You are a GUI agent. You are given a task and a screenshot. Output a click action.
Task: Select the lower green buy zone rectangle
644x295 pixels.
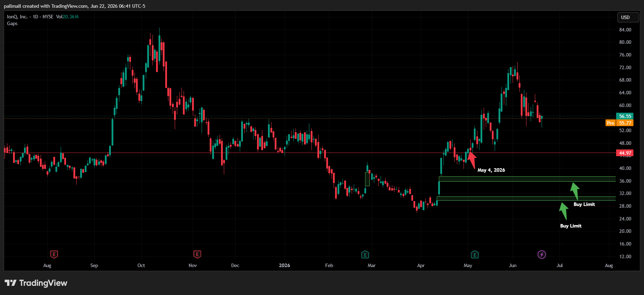pos(526,199)
